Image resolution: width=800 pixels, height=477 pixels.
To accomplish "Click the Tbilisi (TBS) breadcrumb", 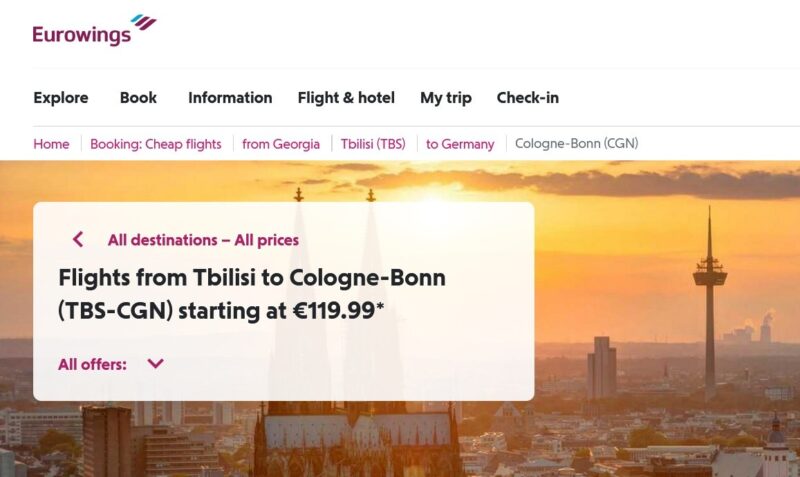I will 373,144.
